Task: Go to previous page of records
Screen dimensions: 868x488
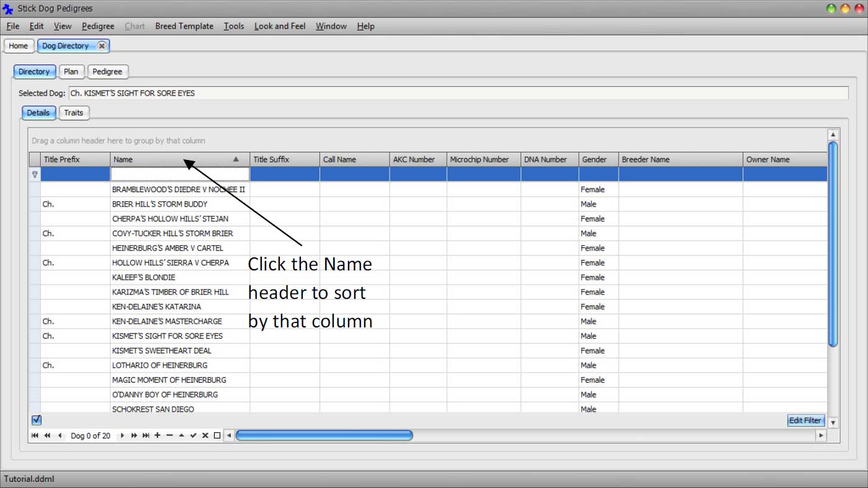Action: pyautogui.click(x=47, y=436)
